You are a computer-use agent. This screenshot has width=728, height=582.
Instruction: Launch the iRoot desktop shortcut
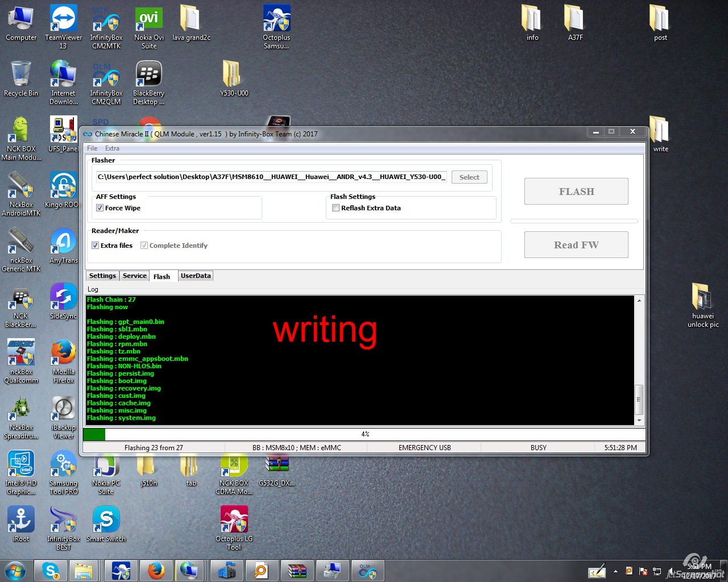coord(21,524)
